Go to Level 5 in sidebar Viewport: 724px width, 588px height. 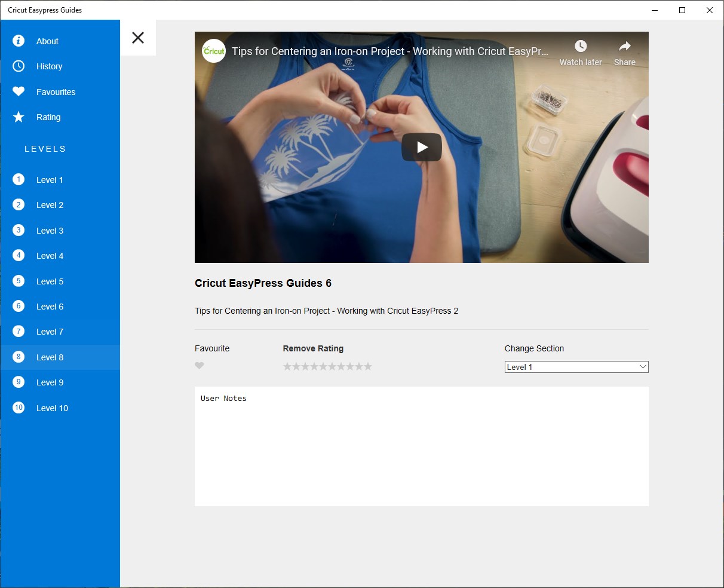tap(60, 281)
